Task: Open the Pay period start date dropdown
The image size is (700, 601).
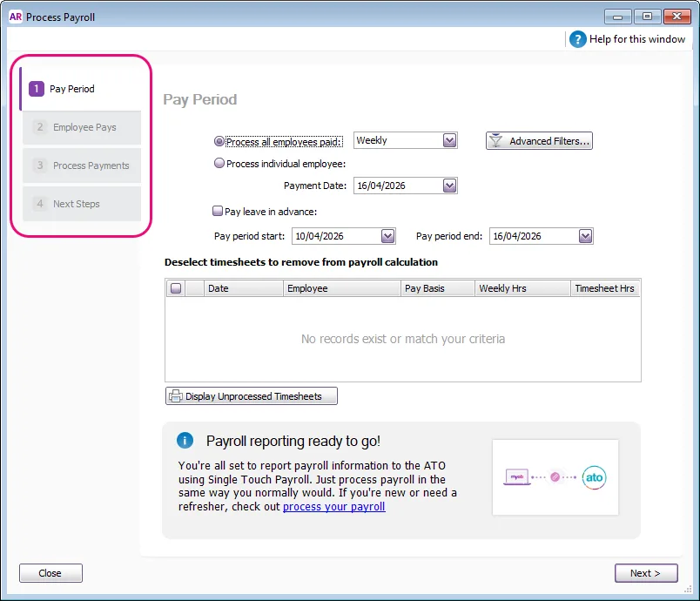Action: click(388, 236)
